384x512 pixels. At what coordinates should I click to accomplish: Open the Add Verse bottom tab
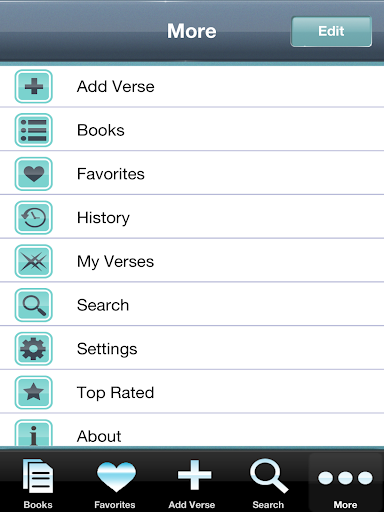[x=192, y=483]
